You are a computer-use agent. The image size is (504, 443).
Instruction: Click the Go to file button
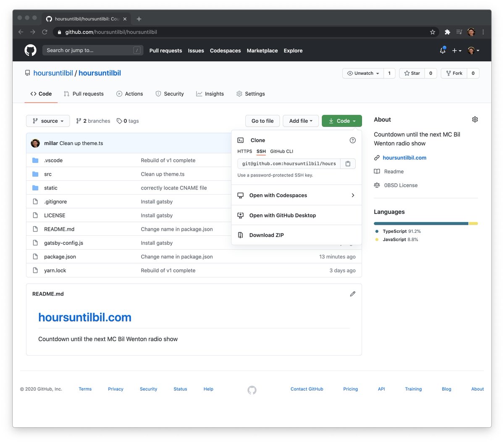coord(262,121)
